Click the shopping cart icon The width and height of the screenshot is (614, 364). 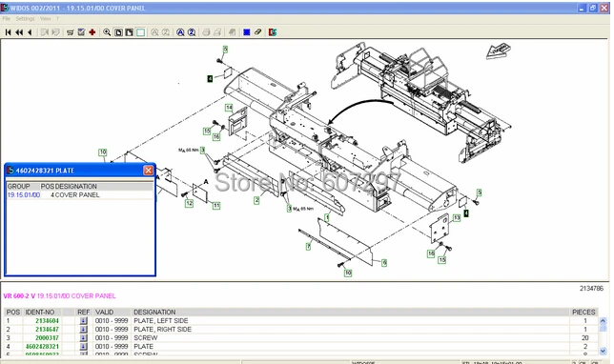tap(71, 32)
